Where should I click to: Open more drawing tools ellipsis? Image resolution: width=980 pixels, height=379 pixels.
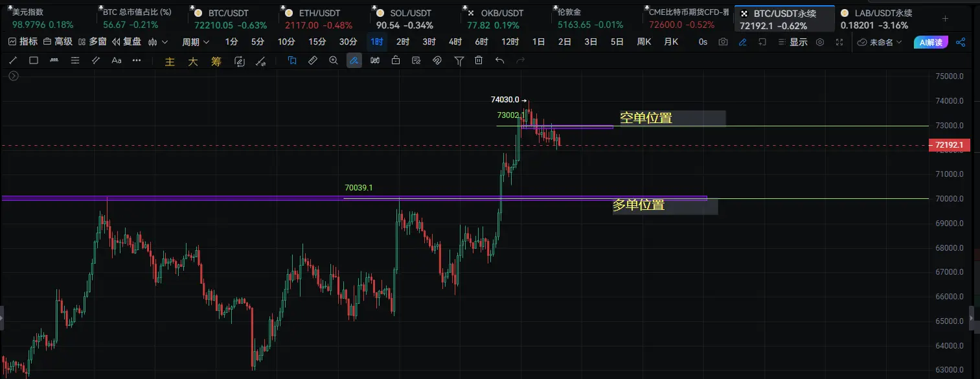click(x=137, y=61)
